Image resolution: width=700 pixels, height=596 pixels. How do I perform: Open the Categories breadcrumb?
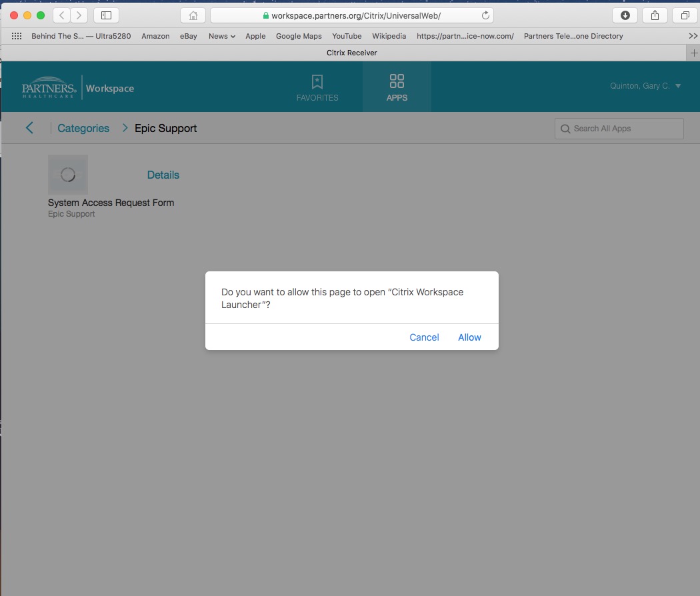click(x=83, y=129)
